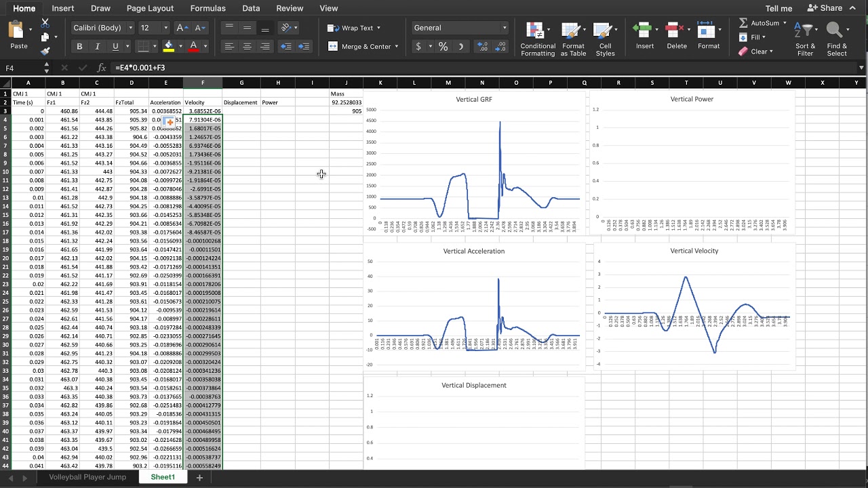
Task: Toggle center text alignment
Action: 247,46
